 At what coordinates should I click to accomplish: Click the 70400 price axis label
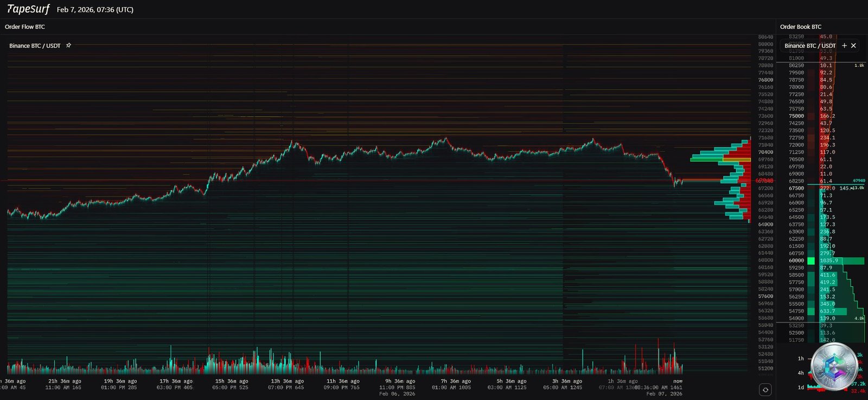pos(765,152)
